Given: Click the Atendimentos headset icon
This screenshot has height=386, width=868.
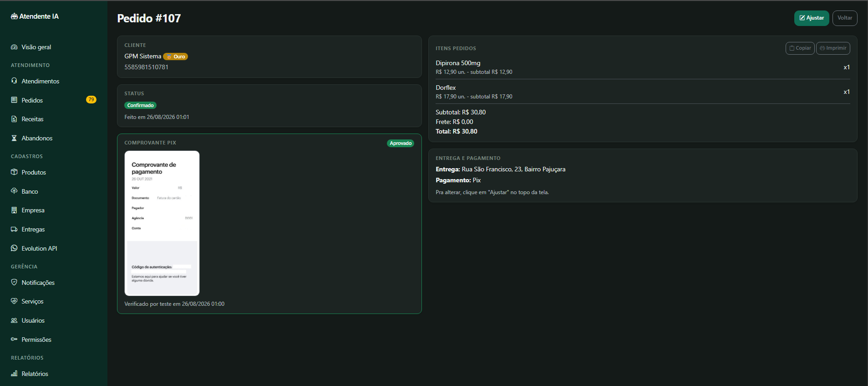Looking at the screenshot, I should tap(14, 81).
